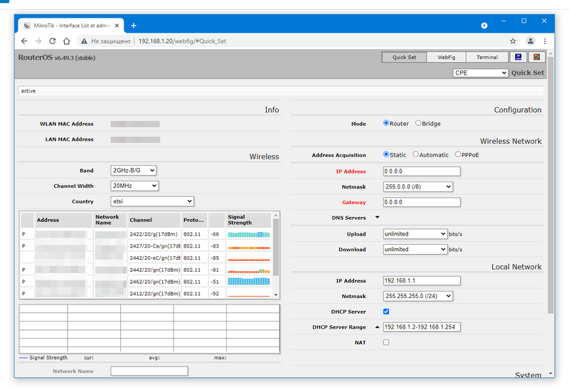
Task: Open the Download limit dropdown
Action: tap(415, 249)
